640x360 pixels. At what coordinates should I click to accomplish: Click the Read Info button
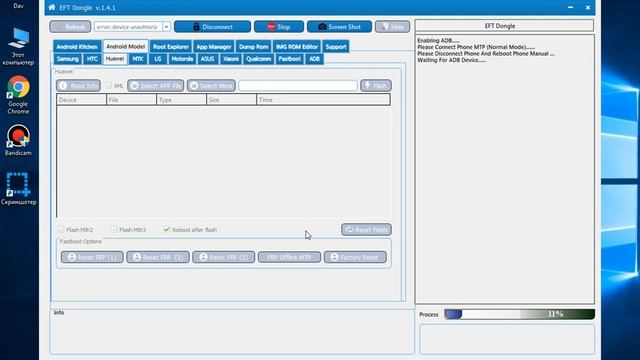(x=78, y=85)
